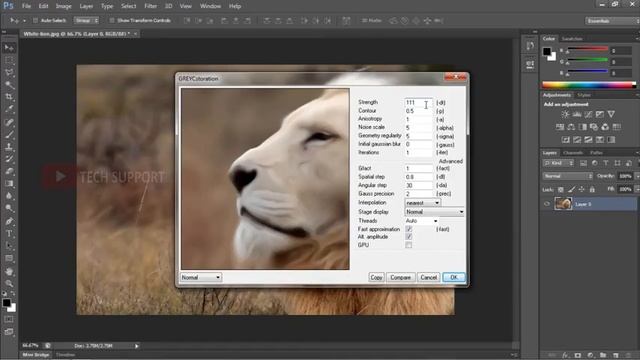The image size is (640, 360).
Task: Select the Move tool in the toolbar
Action: tap(9, 48)
